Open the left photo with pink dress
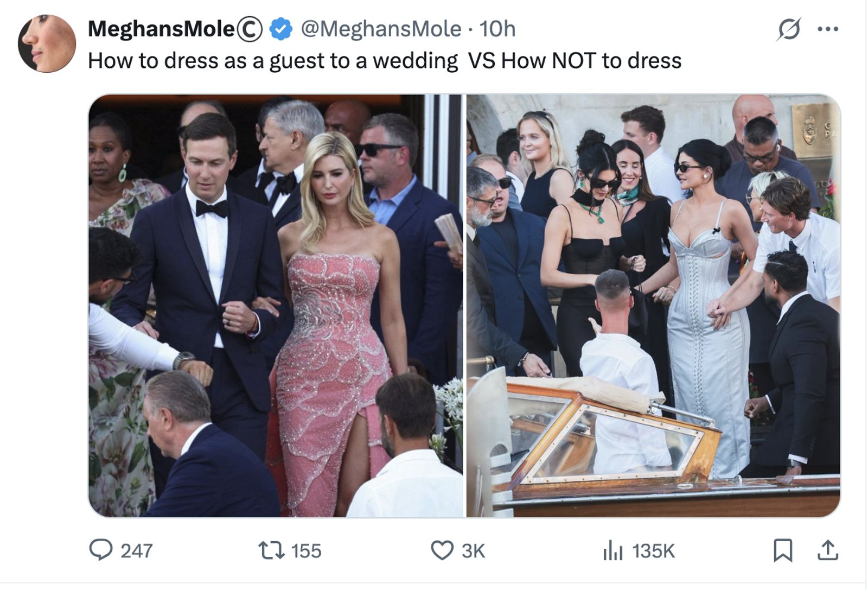 276,306
